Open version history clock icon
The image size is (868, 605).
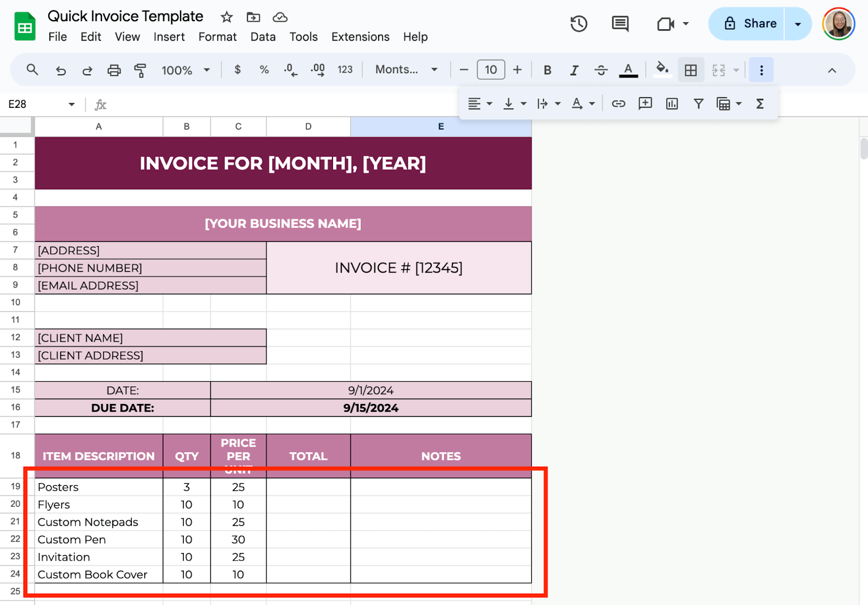pyautogui.click(x=578, y=24)
